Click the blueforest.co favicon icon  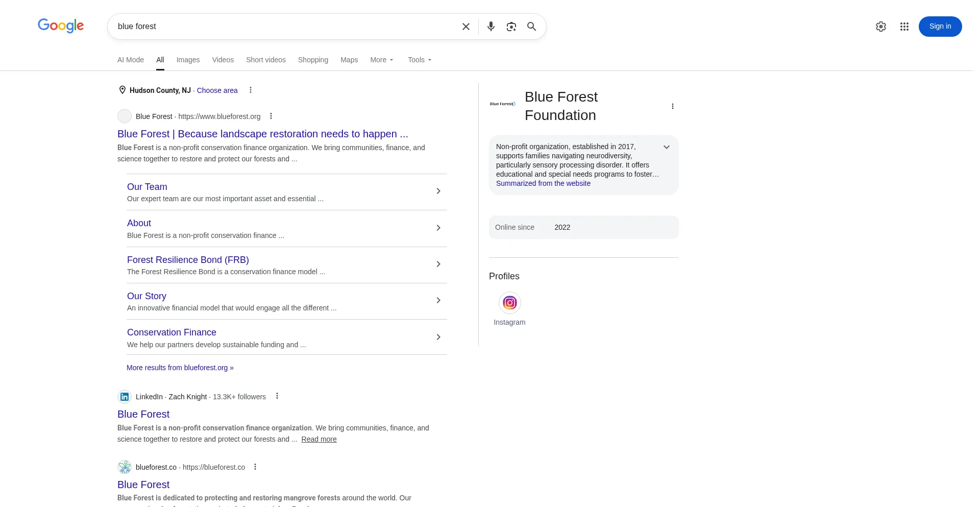tap(125, 467)
